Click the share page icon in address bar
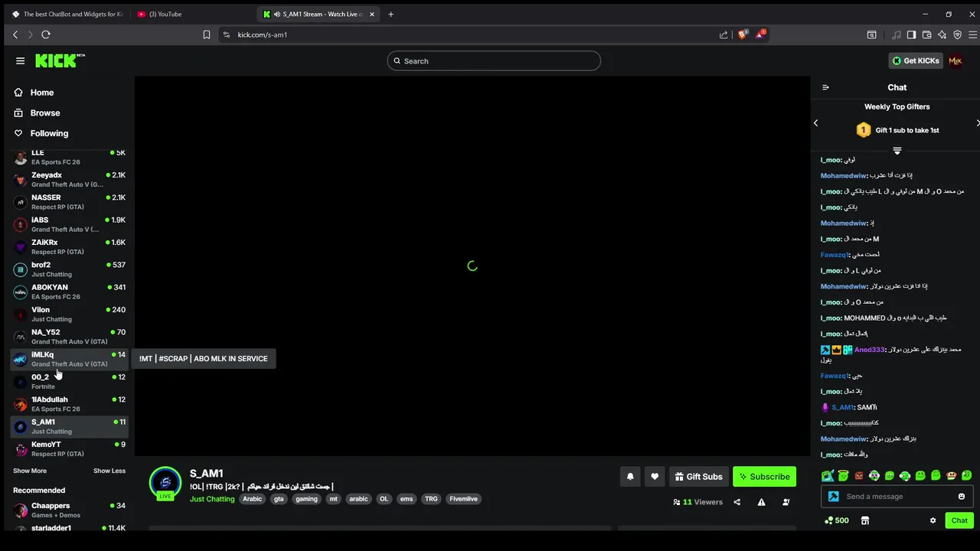980x551 pixels. click(x=724, y=34)
